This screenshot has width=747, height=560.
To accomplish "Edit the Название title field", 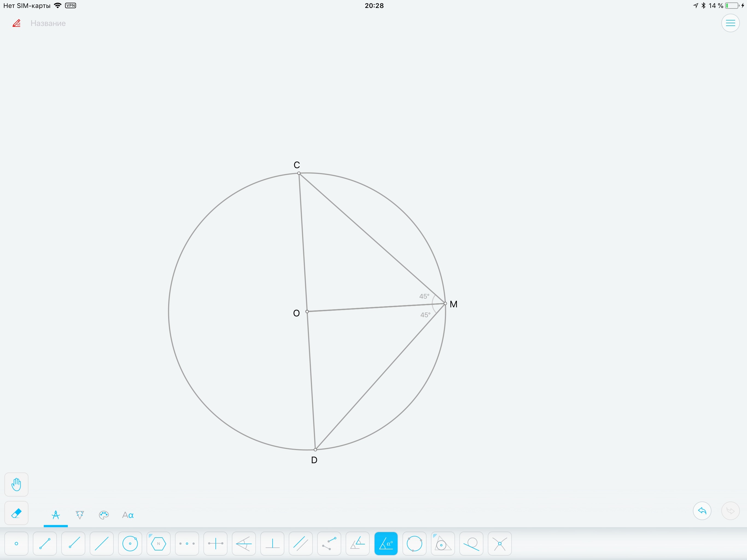I will coord(48,23).
